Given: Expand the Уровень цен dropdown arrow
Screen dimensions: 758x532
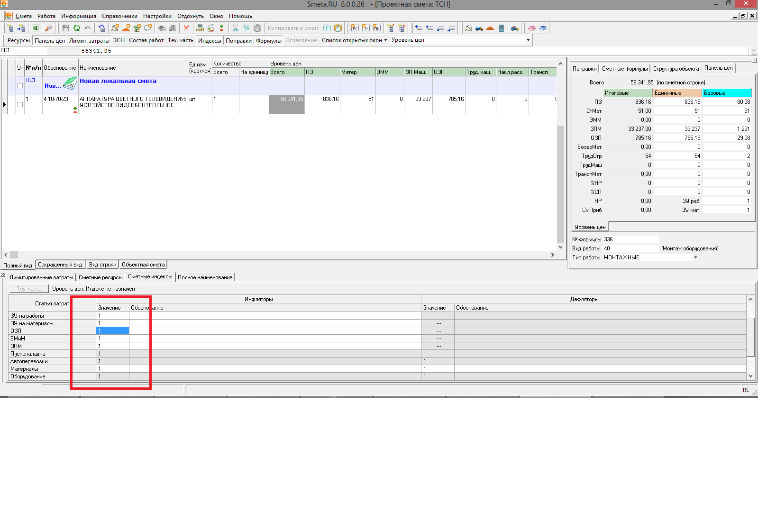Looking at the screenshot, I should (528, 40).
